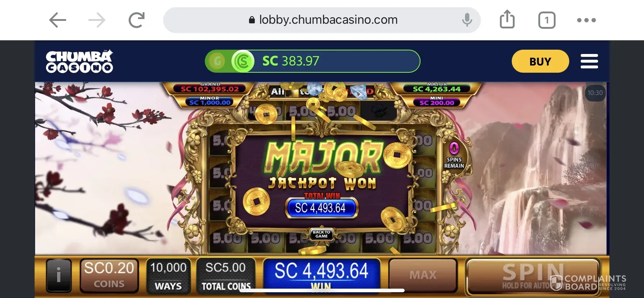The width and height of the screenshot is (644, 298).
Task: Open the browser three-dots more menu
Action: pyautogui.click(x=586, y=20)
